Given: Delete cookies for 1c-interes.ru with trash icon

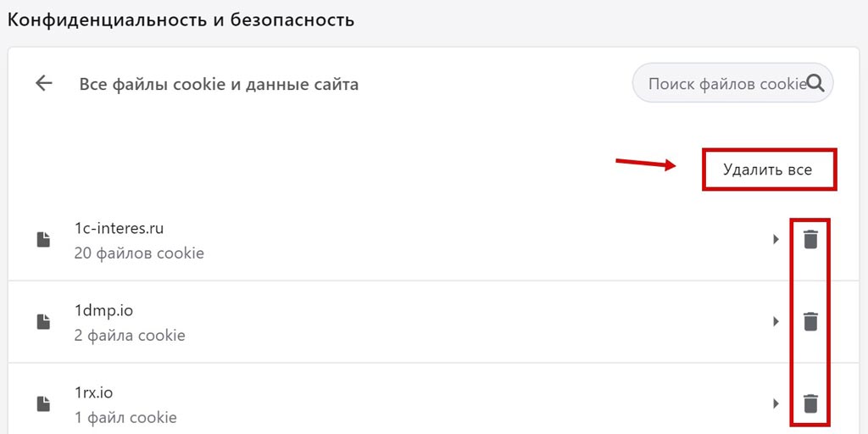Looking at the screenshot, I should coord(811,240).
